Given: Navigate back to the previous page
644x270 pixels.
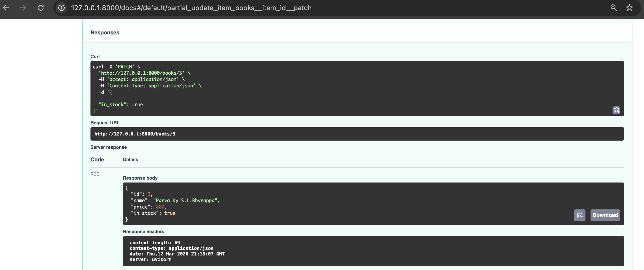Looking at the screenshot, I should coord(6,8).
